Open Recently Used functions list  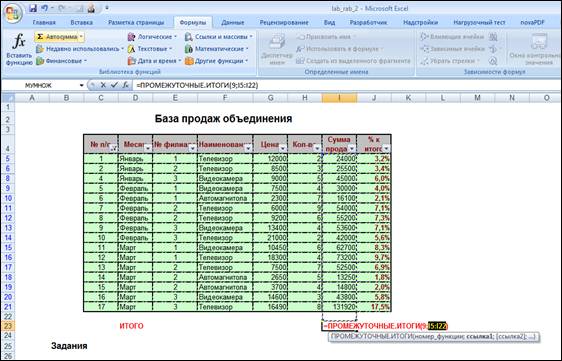(x=80, y=49)
